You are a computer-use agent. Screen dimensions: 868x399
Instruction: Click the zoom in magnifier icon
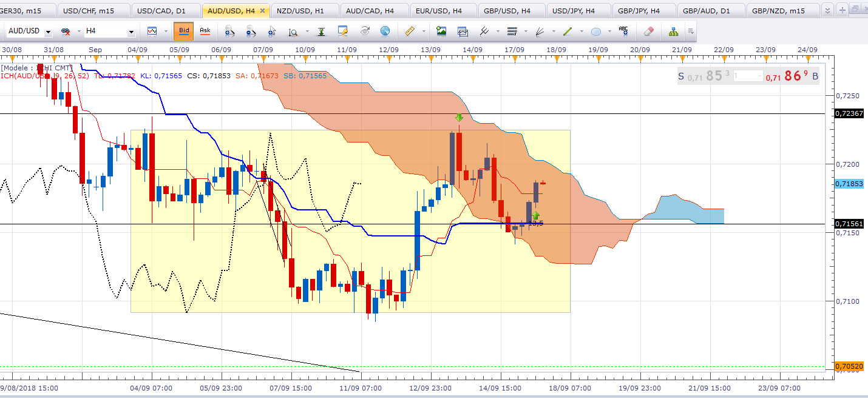coord(230,31)
